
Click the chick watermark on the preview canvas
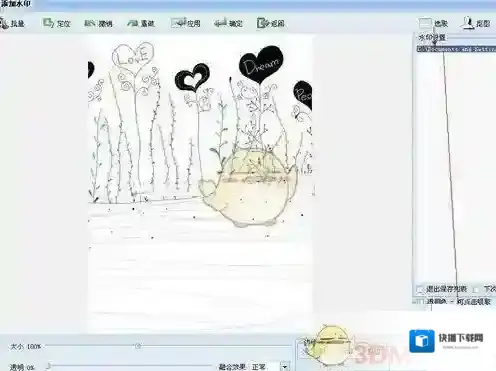click(x=247, y=188)
